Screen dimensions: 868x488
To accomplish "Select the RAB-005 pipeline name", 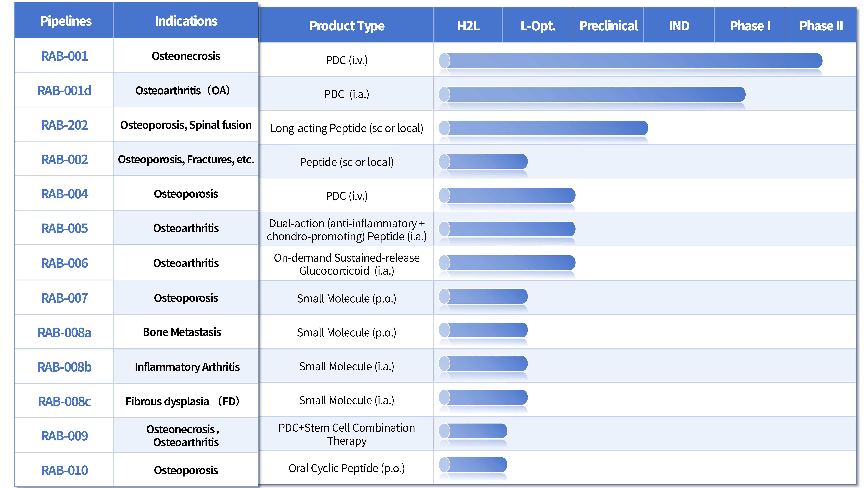I will 64,228.
